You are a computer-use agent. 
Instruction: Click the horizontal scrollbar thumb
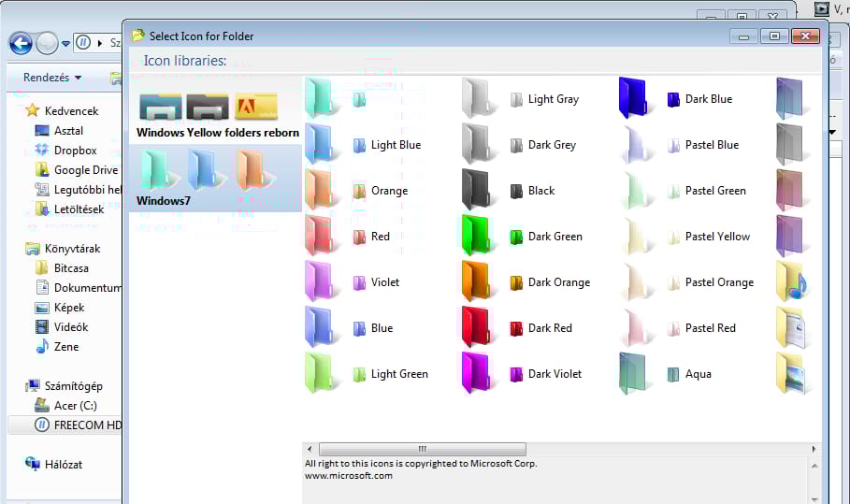[423, 449]
